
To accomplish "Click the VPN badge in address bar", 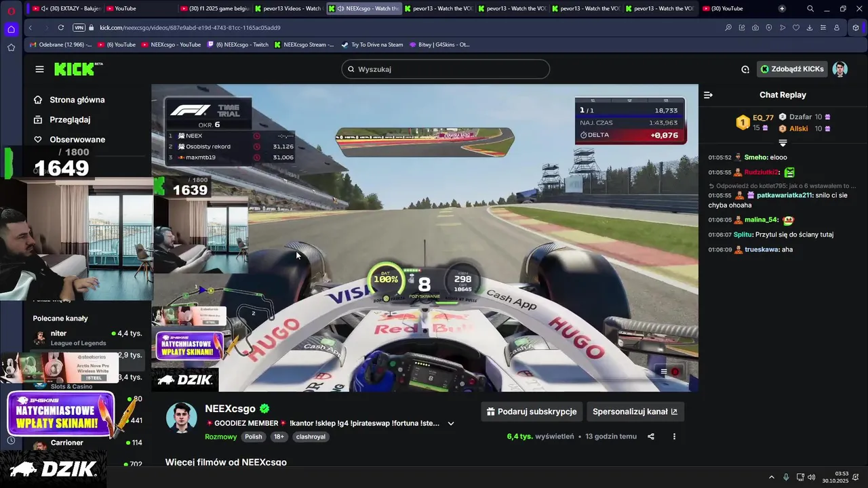I will pos(79,28).
